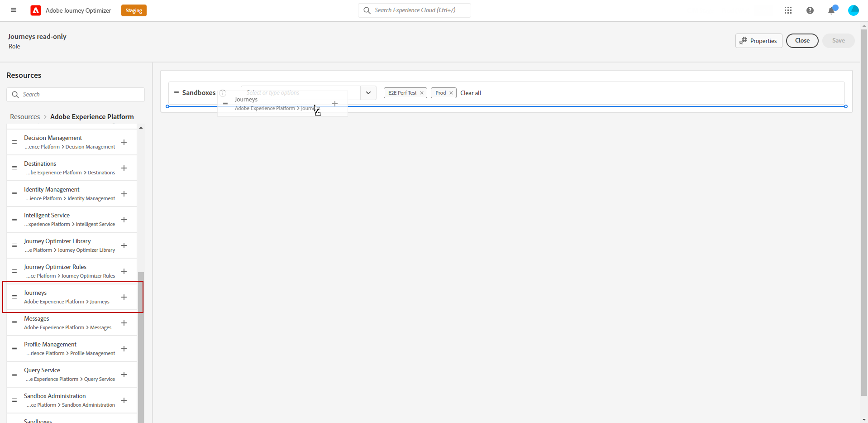Click the Sandboxes select or type field
868x423 pixels.
pyautogui.click(x=301, y=93)
